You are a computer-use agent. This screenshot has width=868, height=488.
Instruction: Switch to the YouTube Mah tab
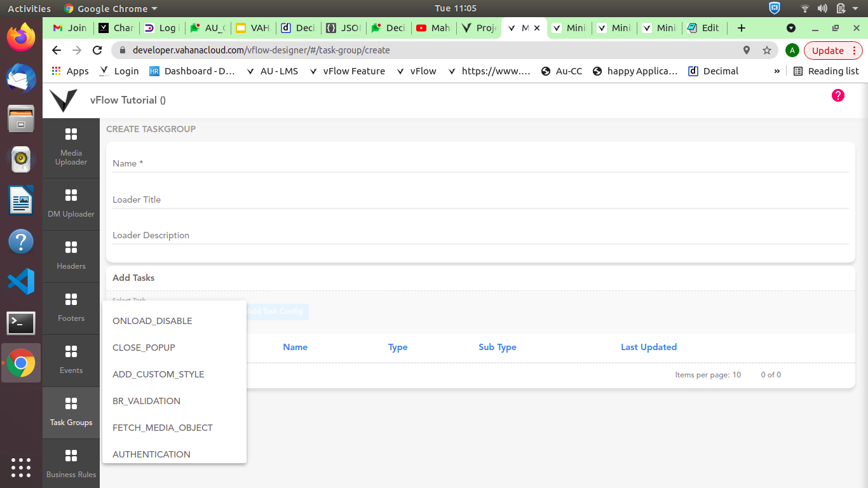click(x=434, y=28)
